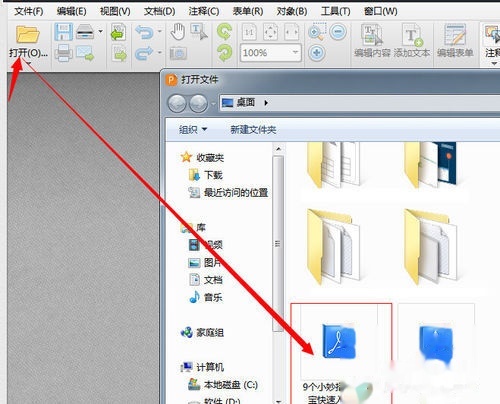Viewport: 500px width, 404px height.
Task: Open the 对象(B) menu
Action: point(292,12)
